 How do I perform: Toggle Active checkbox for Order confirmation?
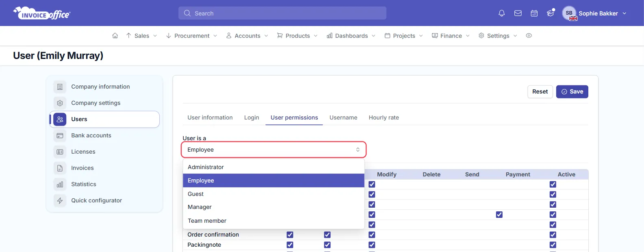553,235
